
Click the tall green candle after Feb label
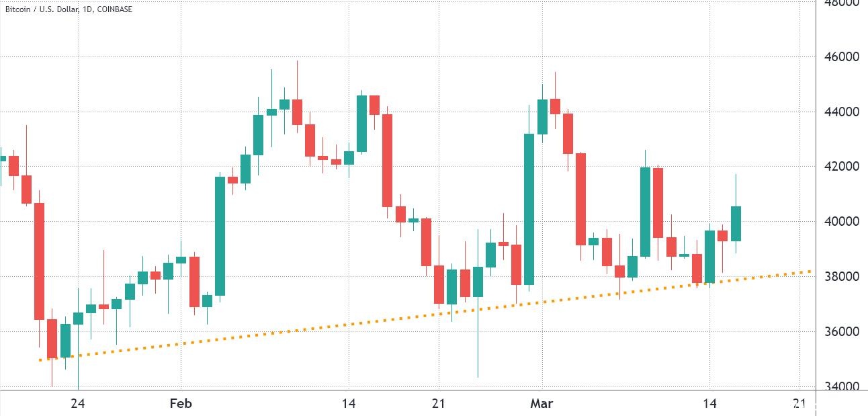[220, 235]
